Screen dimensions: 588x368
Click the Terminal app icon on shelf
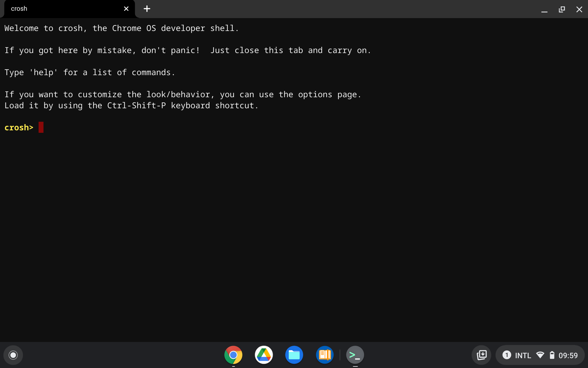(355, 355)
